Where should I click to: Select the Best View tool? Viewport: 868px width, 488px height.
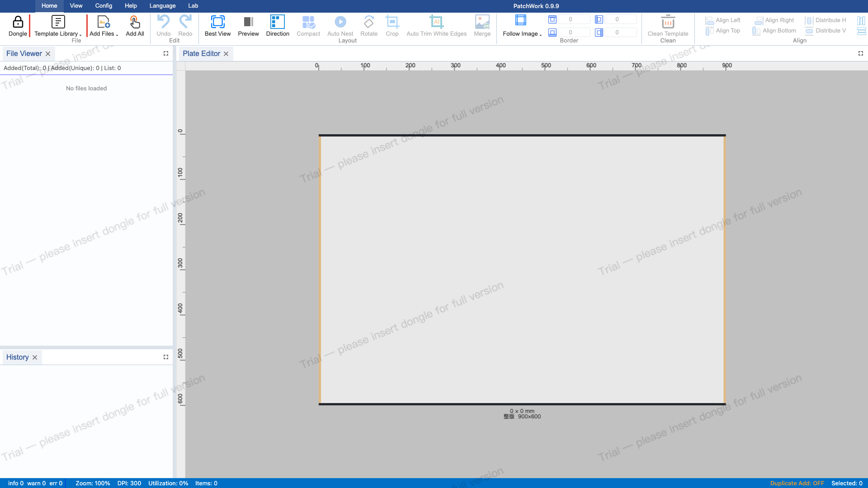(217, 26)
